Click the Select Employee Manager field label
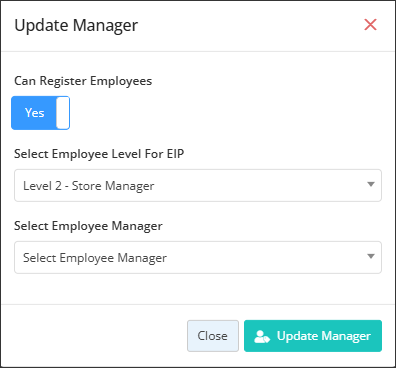The image size is (396, 368). 88,226
